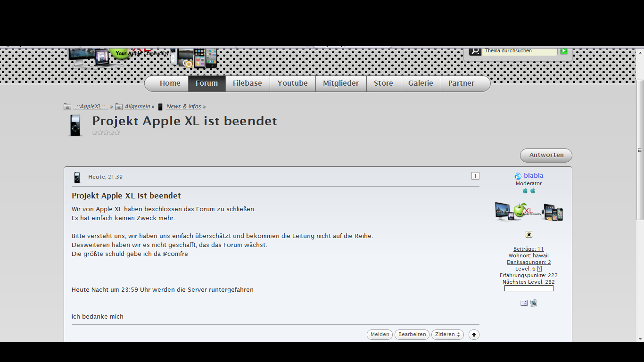View the Beiträge: 11 posts link
Screen dimensions: 644x362
tap(528, 249)
